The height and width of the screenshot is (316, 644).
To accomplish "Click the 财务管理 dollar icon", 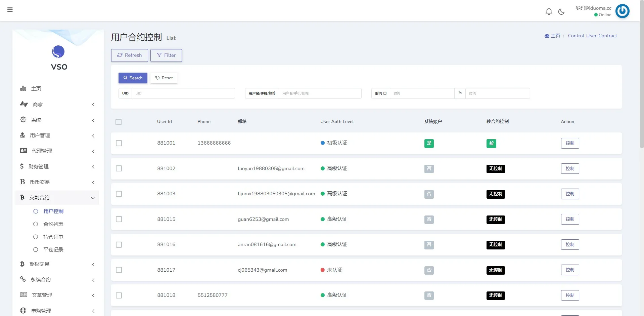I will pyautogui.click(x=22, y=166).
